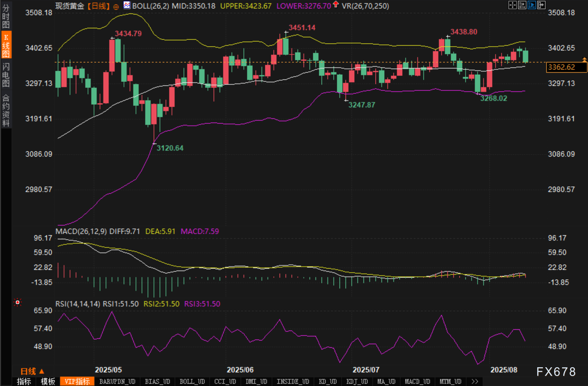Viewport: 588px width, 386px height.
Task: Open the 闪电图 side tab
Action: (x=6, y=75)
